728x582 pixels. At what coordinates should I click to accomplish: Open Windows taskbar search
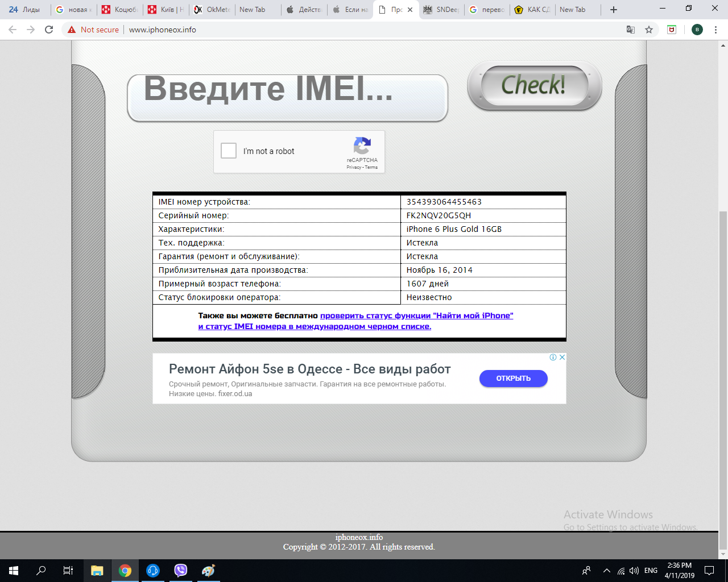coord(41,571)
